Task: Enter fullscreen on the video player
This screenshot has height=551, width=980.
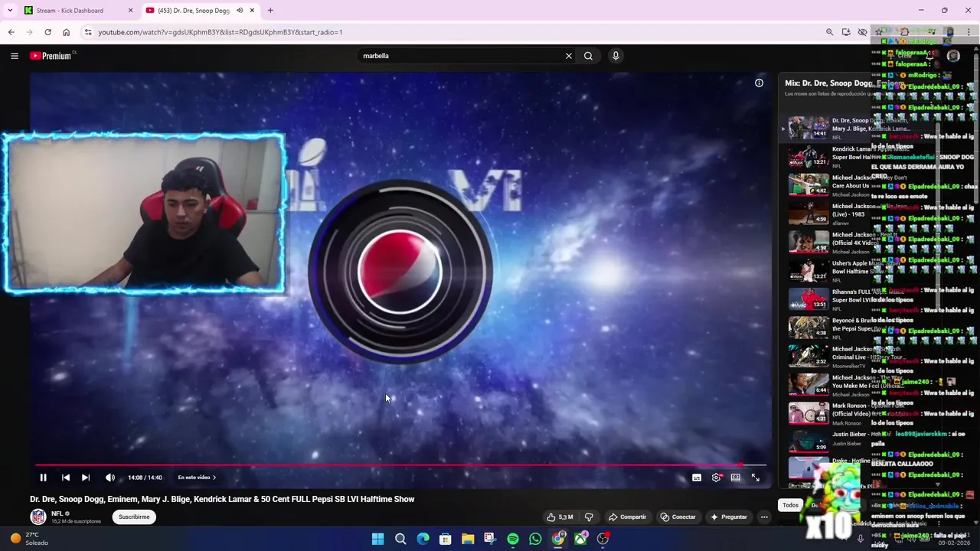Action: coord(756,478)
